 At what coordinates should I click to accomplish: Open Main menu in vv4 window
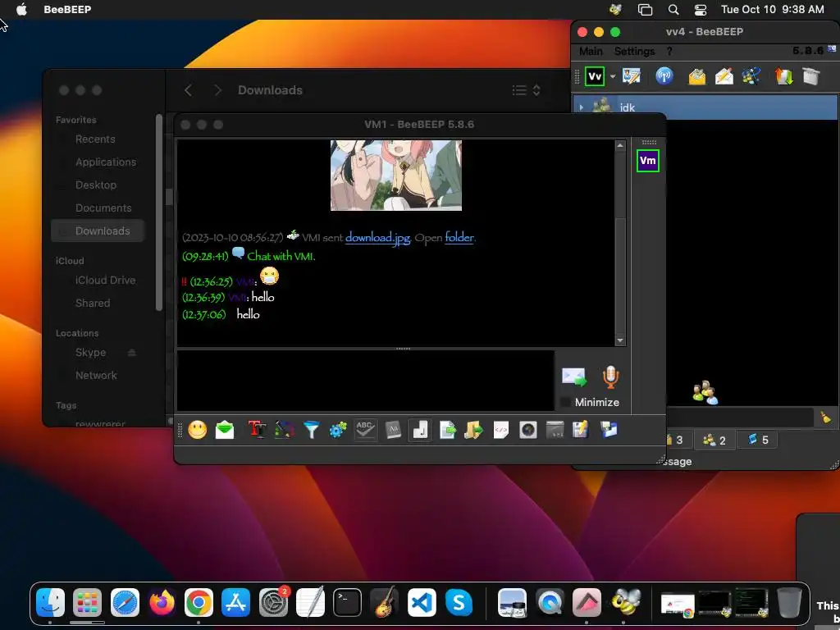click(591, 52)
